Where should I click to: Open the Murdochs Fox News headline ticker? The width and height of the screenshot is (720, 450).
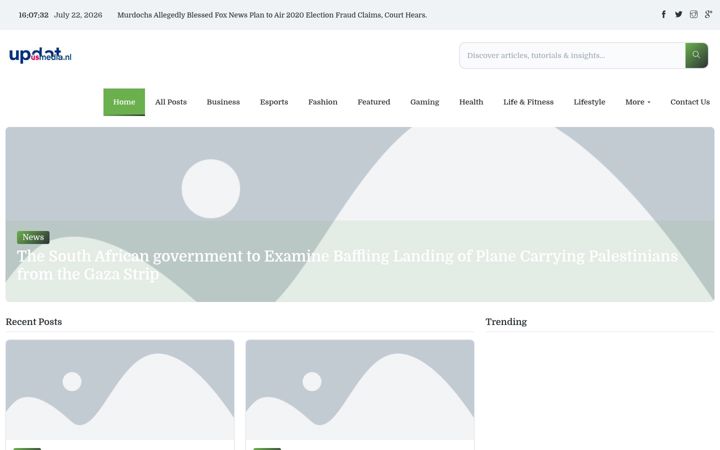click(x=272, y=15)
